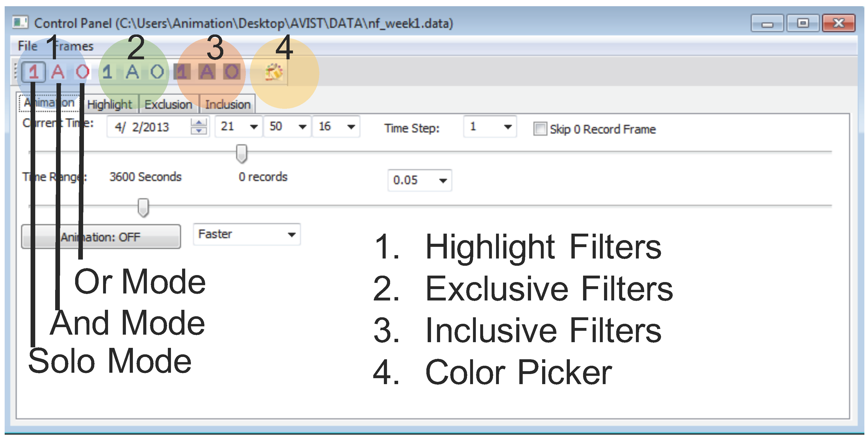Screen dimensions: 868x438
Task: Select red highlight filter Or mode icon
Action: pos(82,72)
